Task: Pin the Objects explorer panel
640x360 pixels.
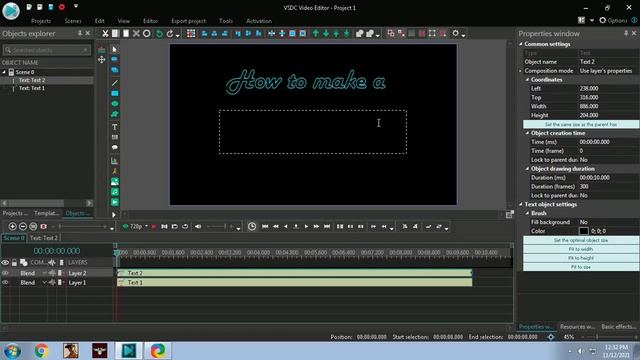Action: pyautogui.click(x=80, y=33)
